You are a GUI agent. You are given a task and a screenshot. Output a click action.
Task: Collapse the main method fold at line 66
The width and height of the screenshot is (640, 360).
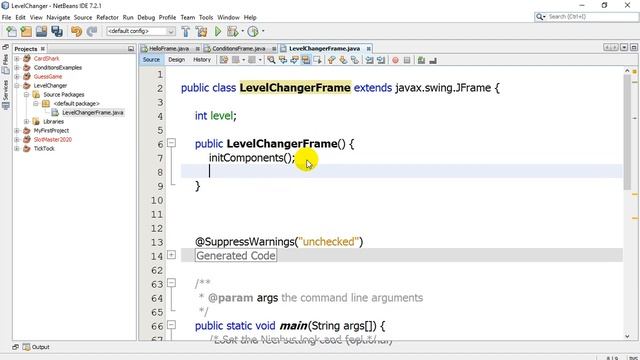[172, 325]
